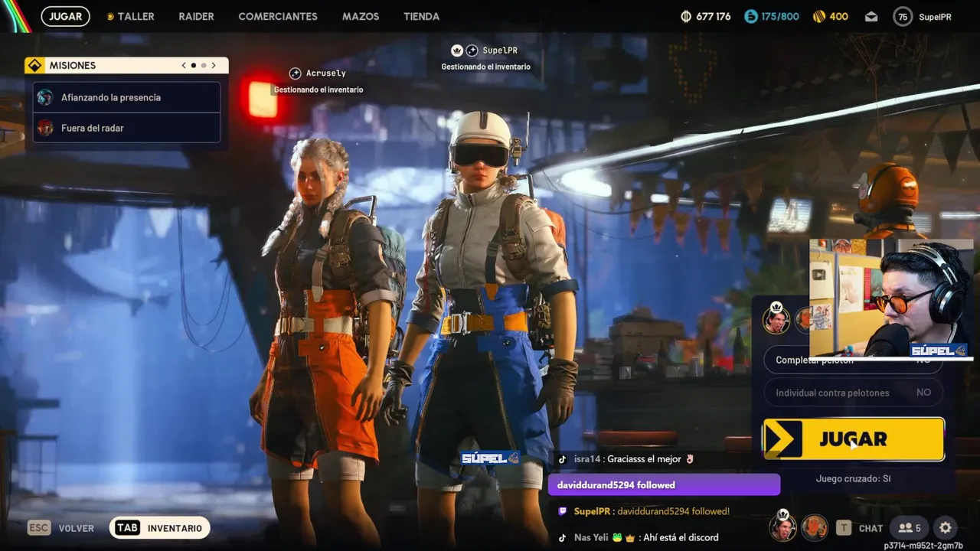The image size is (980, 551).
Task: Toggle Individual contra pelotones option
Action: pos(854,393)
